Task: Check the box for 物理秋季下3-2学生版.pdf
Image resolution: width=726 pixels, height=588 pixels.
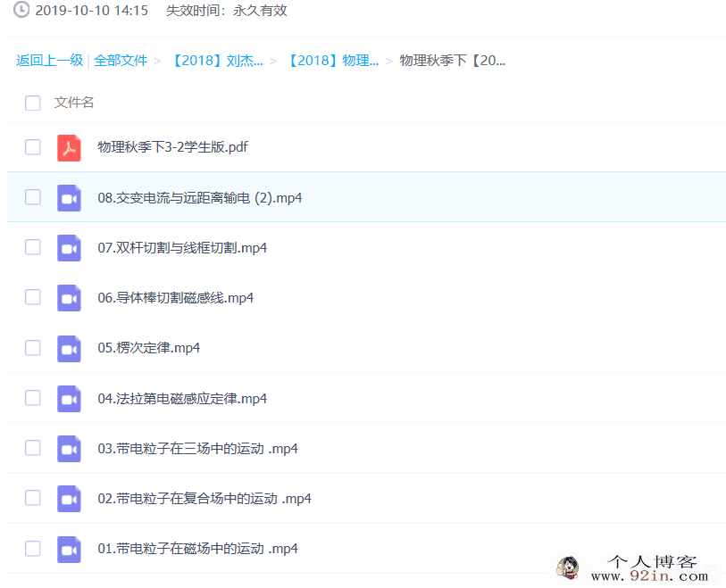Action: 33,147
